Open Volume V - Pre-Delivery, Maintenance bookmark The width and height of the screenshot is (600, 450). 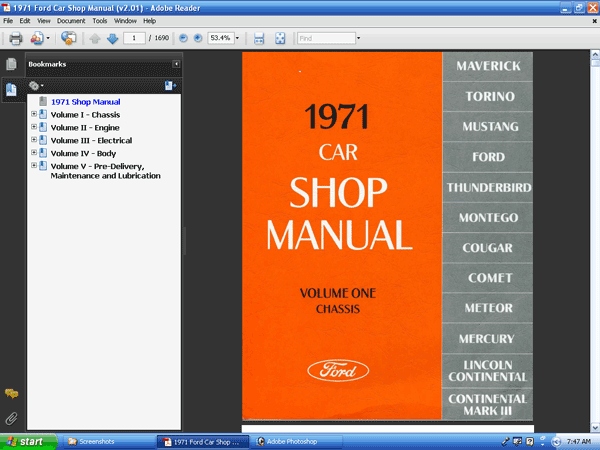click(106, 171)
